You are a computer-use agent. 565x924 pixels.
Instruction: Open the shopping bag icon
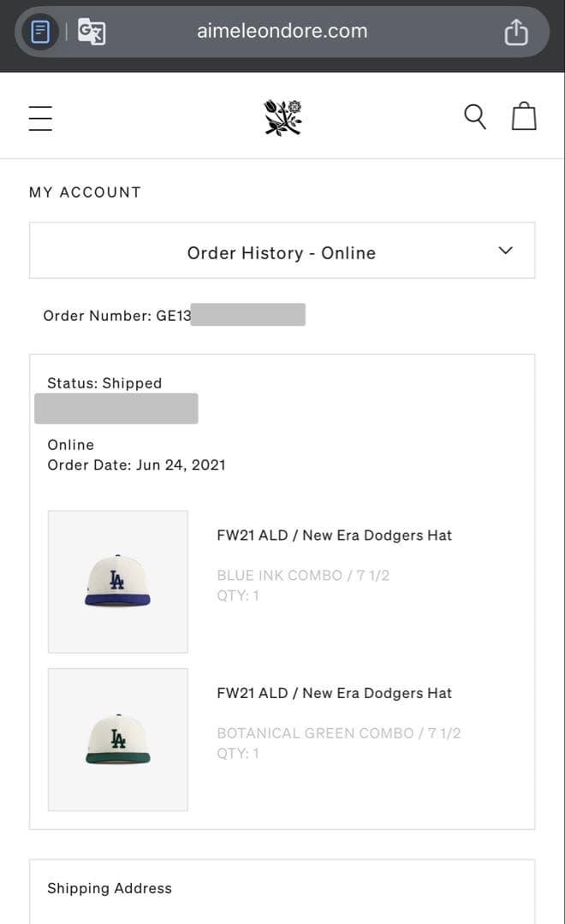pos(524,115)
